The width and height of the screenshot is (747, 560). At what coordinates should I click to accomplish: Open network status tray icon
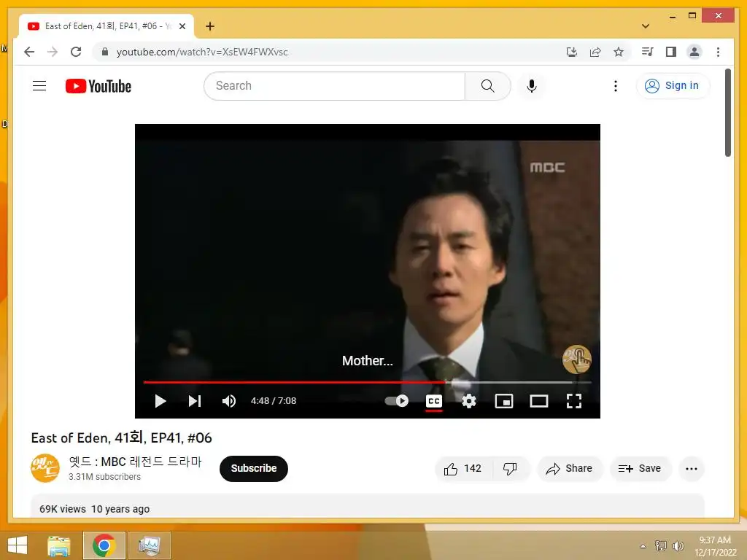coord(660,546)
